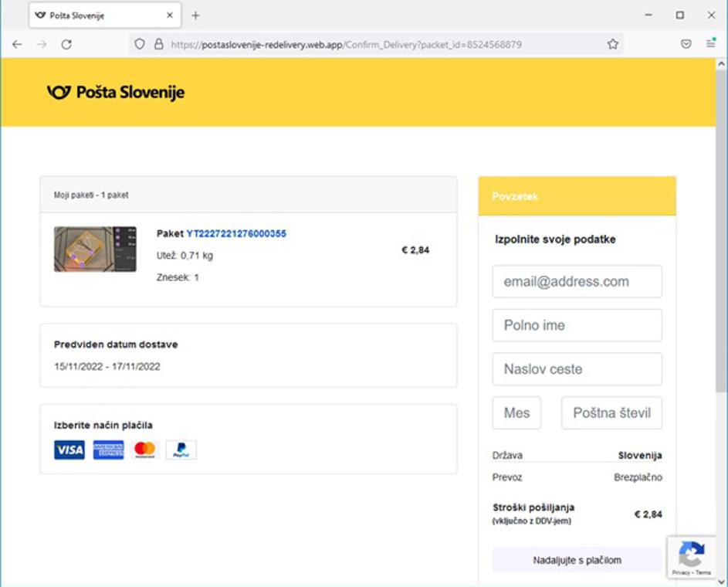The image size is (728, 587).
Task: Focus the Polno ime text field
Action: pos(577,325)
